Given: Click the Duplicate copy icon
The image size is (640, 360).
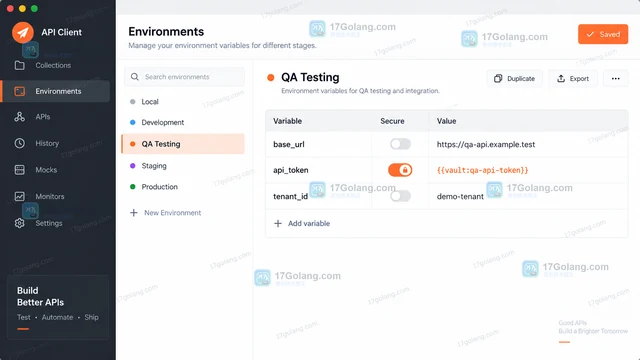Looking at the screenshot, I should click(498, 78).
